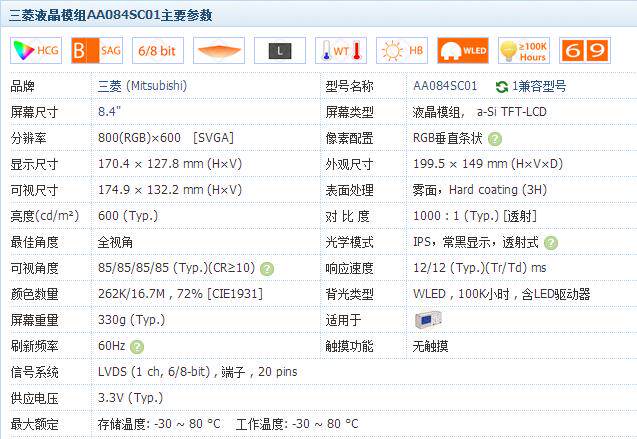Click the landscape L orientation icon
The height and width of the screenshot is (439, 637).
[x=280, y=50]
